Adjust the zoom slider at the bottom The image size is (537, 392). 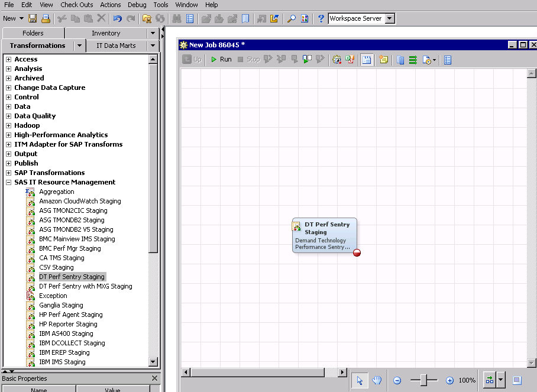tap(423, 380)
